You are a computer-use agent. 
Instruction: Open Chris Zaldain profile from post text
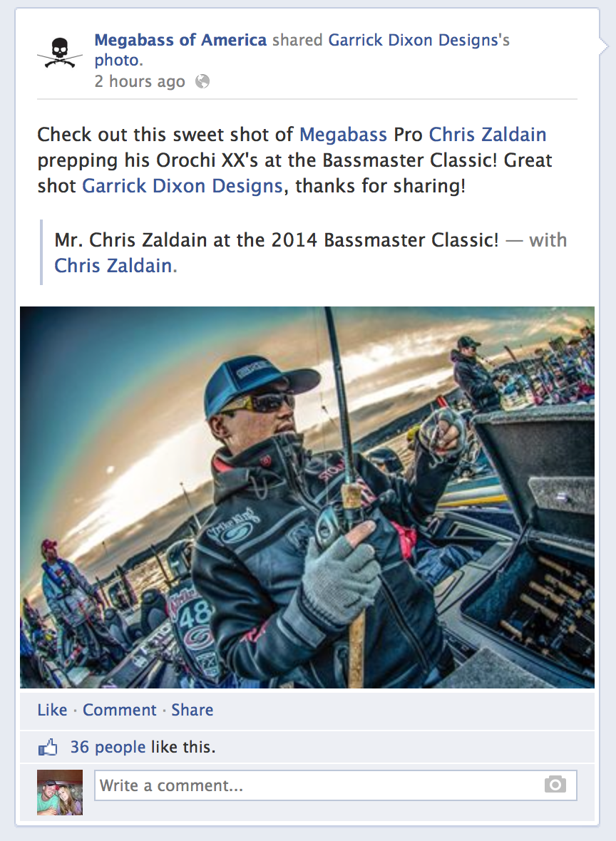pyautogui.click(x=488, y=135)
